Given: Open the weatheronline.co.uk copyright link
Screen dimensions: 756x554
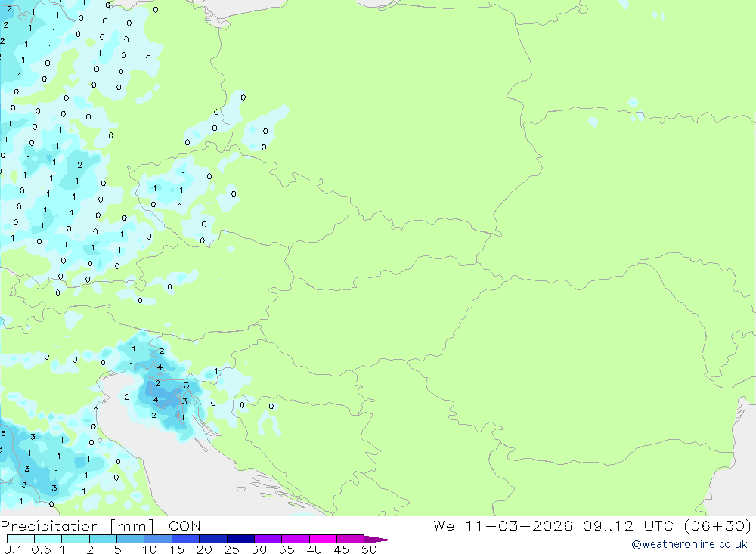Looking at the screenshot, I should pyautogui.click(x=689, y=544).
